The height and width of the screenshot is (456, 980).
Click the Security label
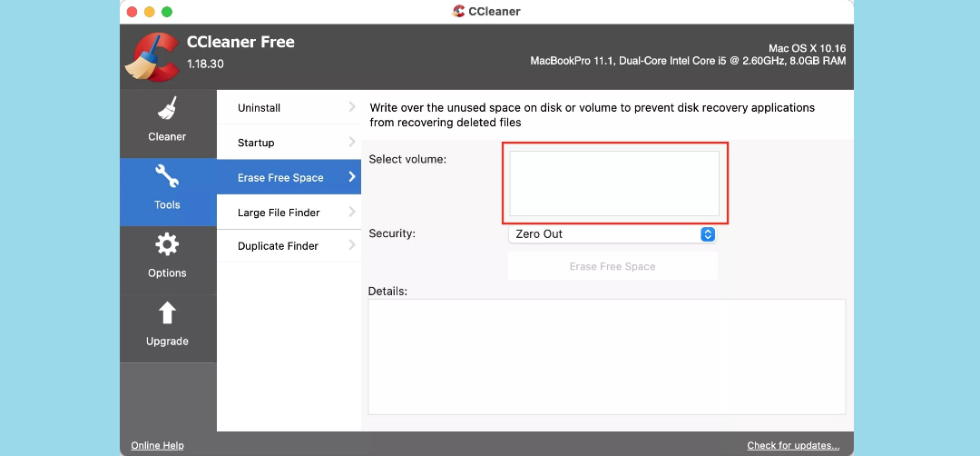click(x=392, y=233)
